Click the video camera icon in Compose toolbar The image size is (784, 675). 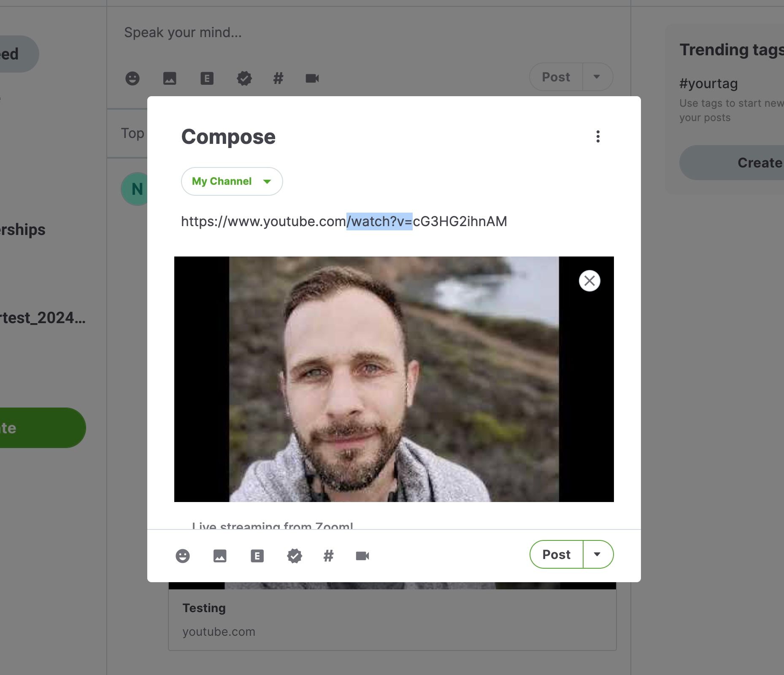point(362,556)
